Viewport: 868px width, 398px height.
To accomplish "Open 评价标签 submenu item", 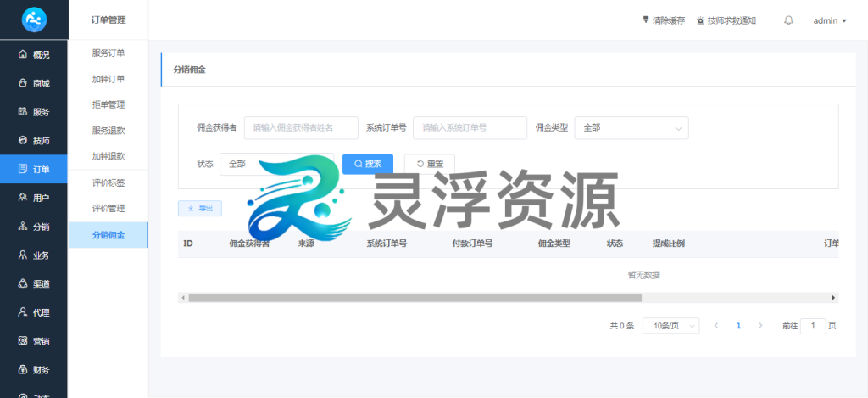I will pos(108,183).
